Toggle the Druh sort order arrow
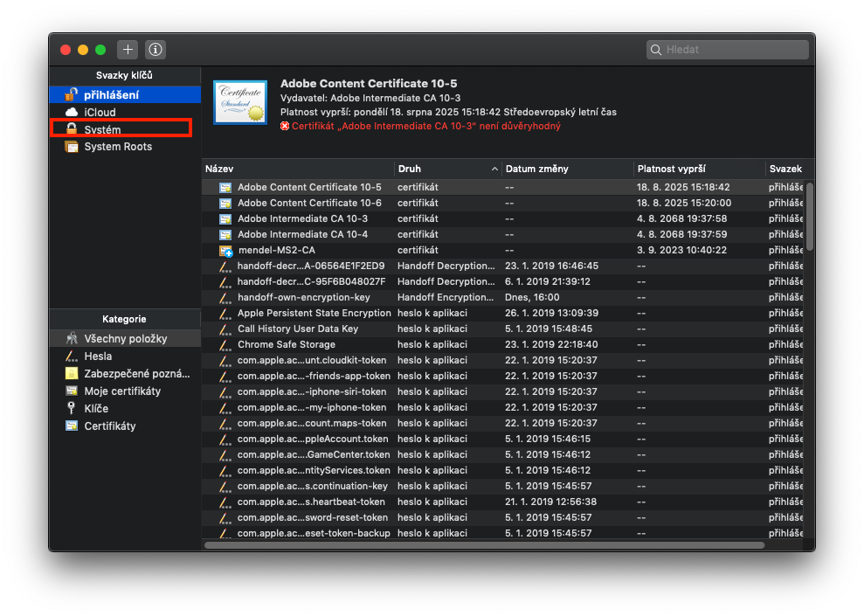This screenshot has width=864, height=616. pyautogui.click(x=494, y=169)
